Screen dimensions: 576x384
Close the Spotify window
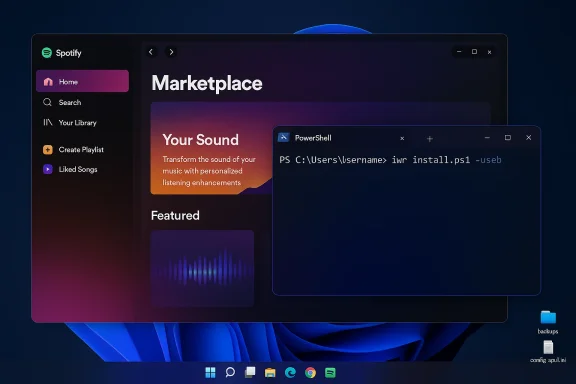pyautogui.click(x=489, y=52)
